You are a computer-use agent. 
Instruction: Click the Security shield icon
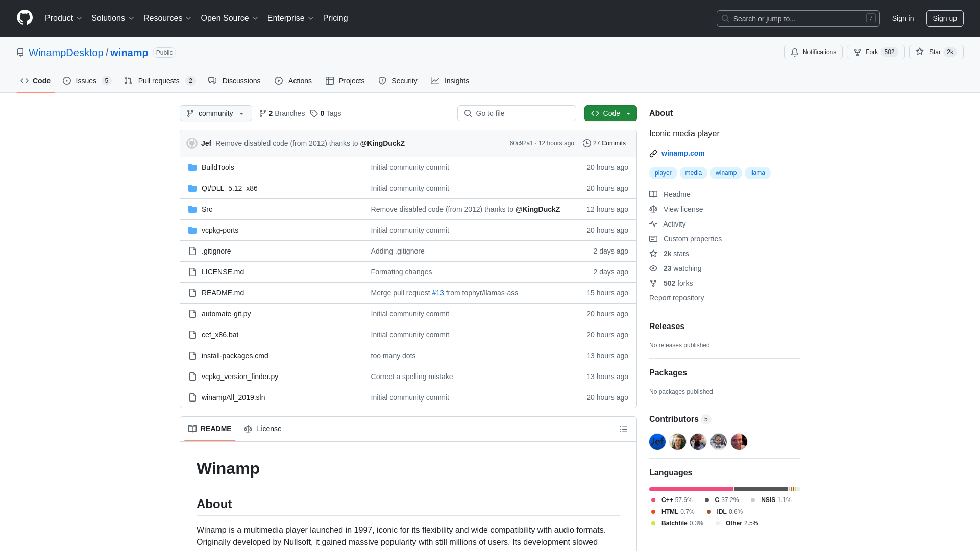click(382, 80)
